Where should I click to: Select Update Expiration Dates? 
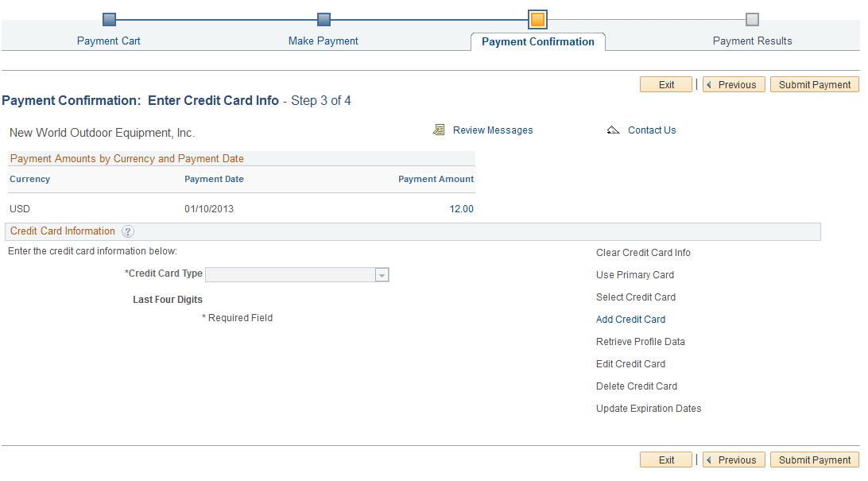point(649,408)
